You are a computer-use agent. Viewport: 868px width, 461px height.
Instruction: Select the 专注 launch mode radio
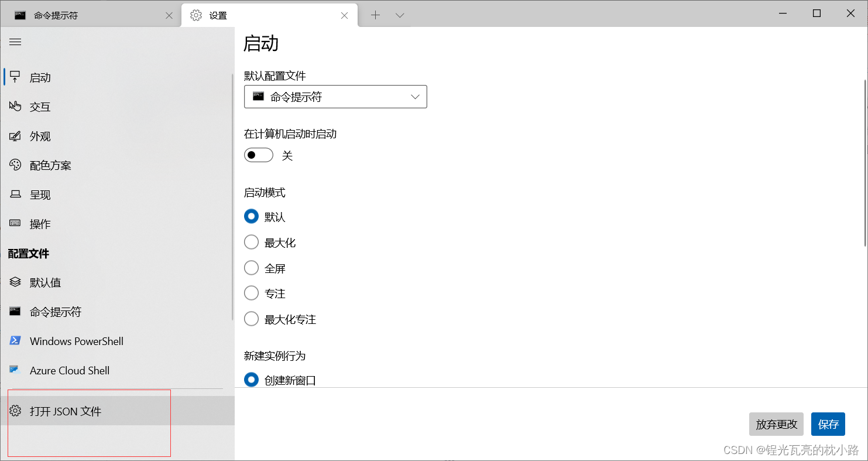pos(251,293)
